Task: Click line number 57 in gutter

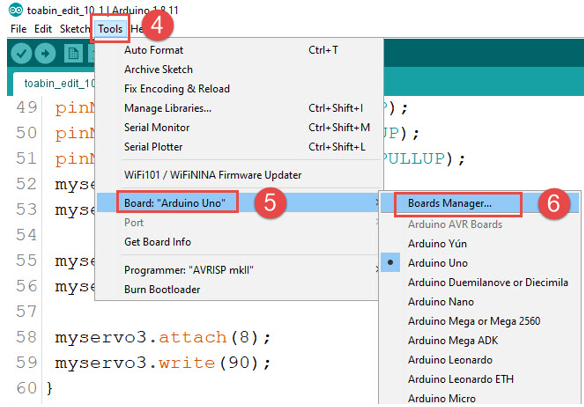Action: tap(26, 311)
